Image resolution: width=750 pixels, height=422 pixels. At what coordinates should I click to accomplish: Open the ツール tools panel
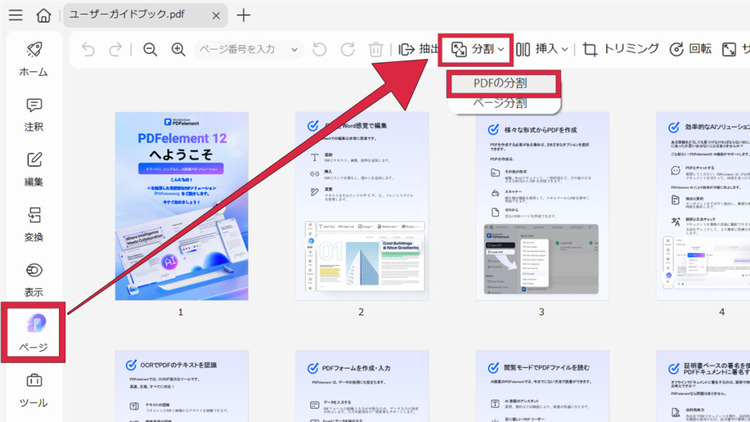tap(33, 391)
